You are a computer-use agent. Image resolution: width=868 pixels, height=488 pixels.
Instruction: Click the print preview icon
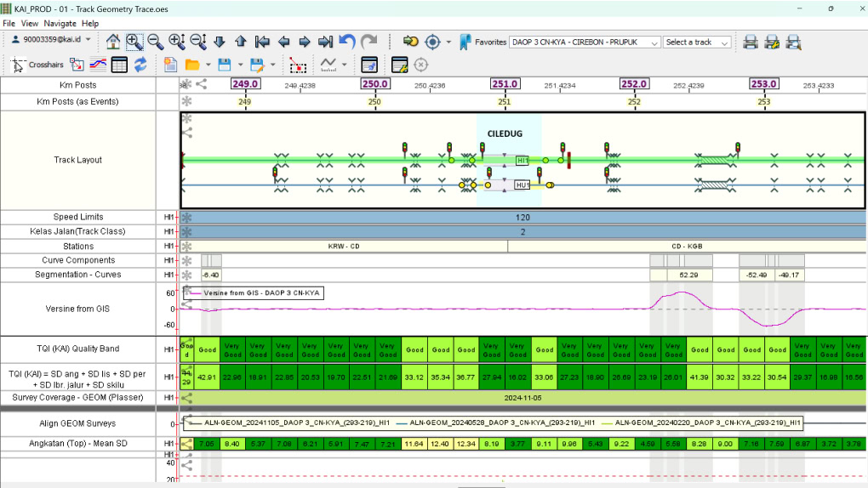click(x=793, y=42)
